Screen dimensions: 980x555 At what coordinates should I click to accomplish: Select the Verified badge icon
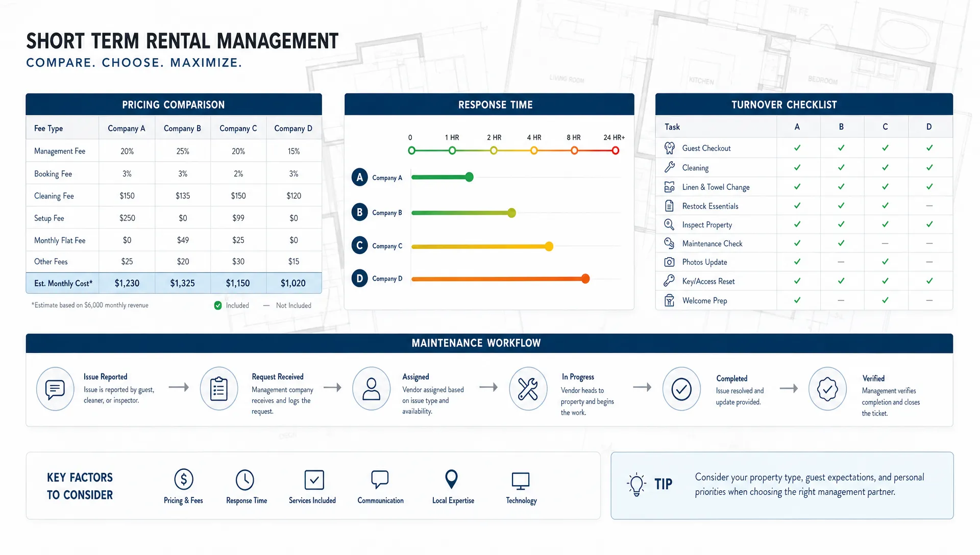click(x=828, y=389)
